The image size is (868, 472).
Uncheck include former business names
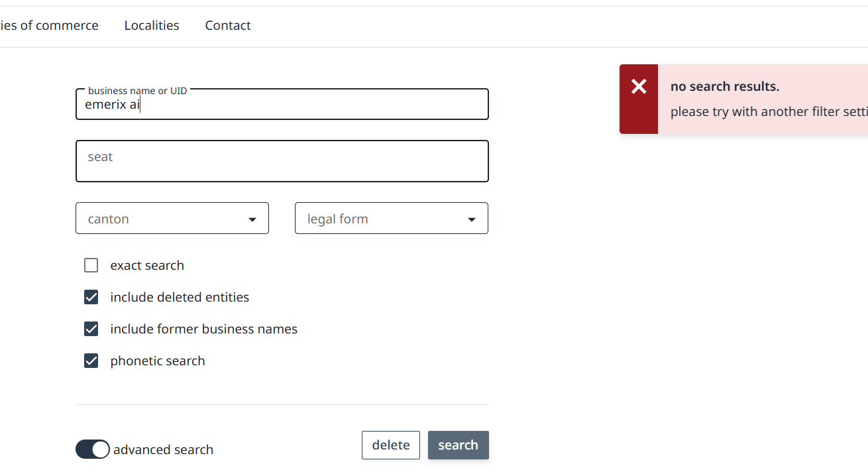coord(91,329)
